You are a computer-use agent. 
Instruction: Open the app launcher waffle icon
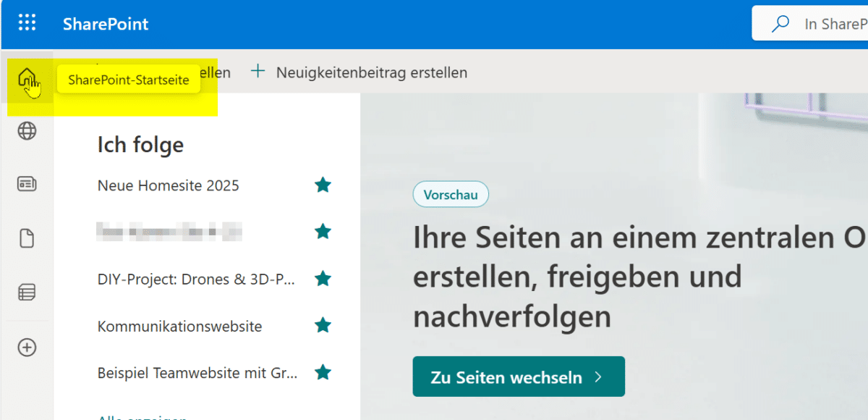point(27,23)
